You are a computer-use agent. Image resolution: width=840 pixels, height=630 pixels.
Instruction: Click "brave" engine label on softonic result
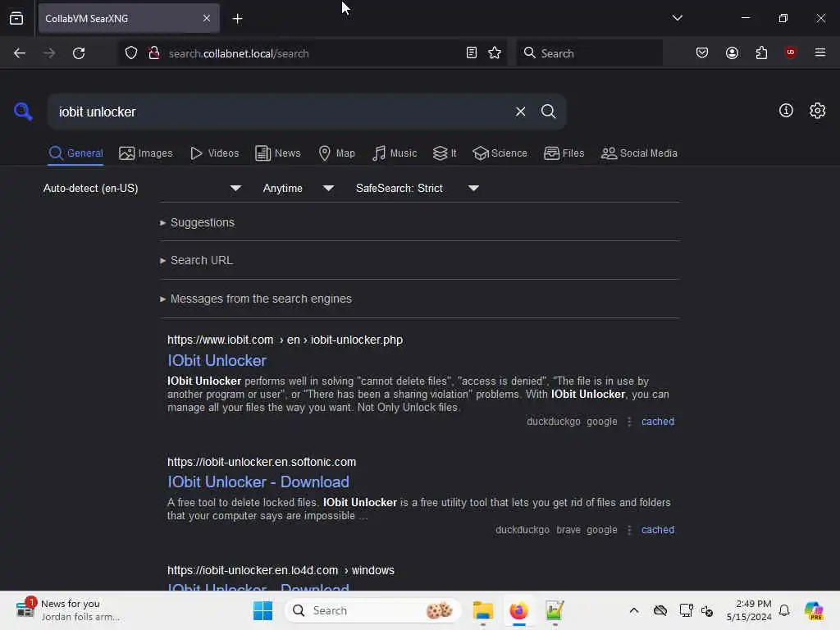(x=568, y=530)
